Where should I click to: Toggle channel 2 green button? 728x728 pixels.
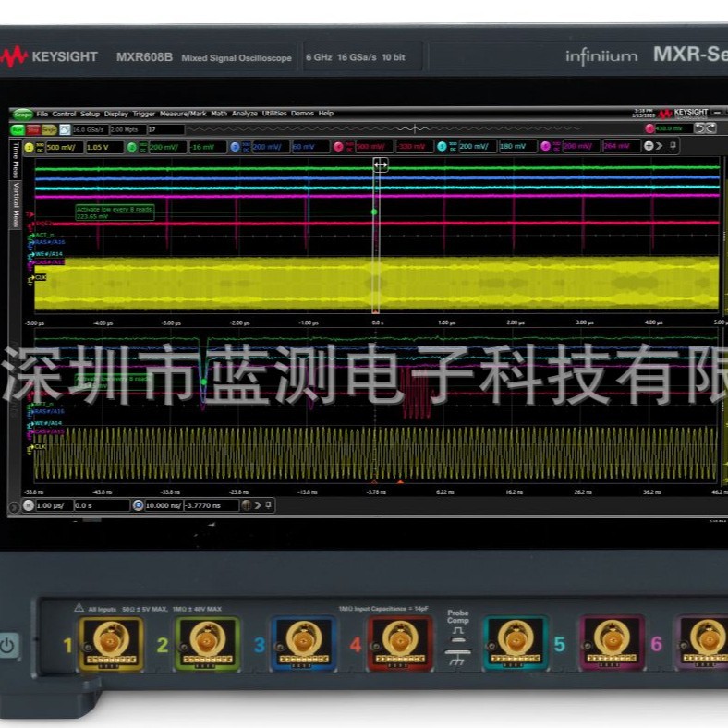tap(132, 147)
